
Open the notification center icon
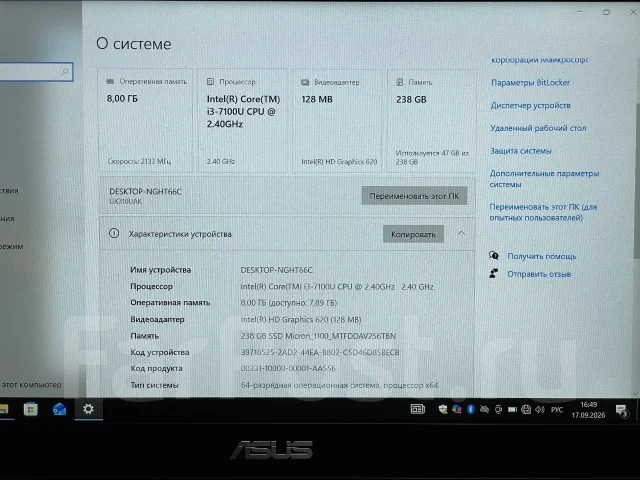622,410
